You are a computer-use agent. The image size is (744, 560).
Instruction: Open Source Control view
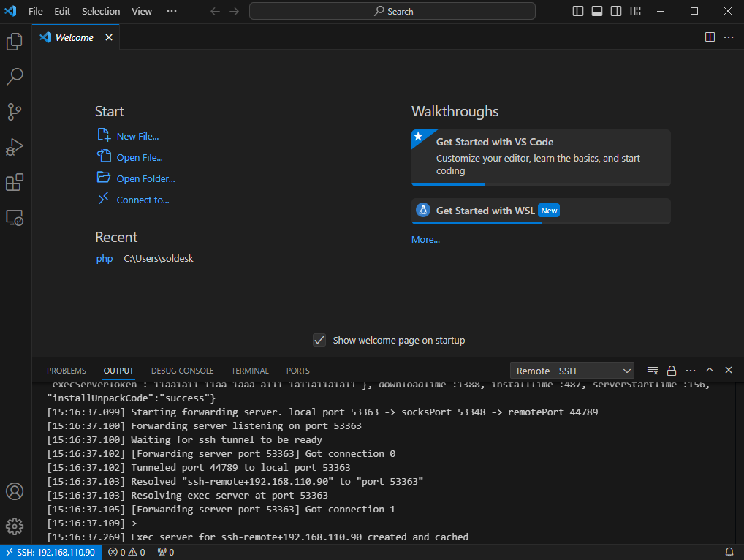pos(14,112)
